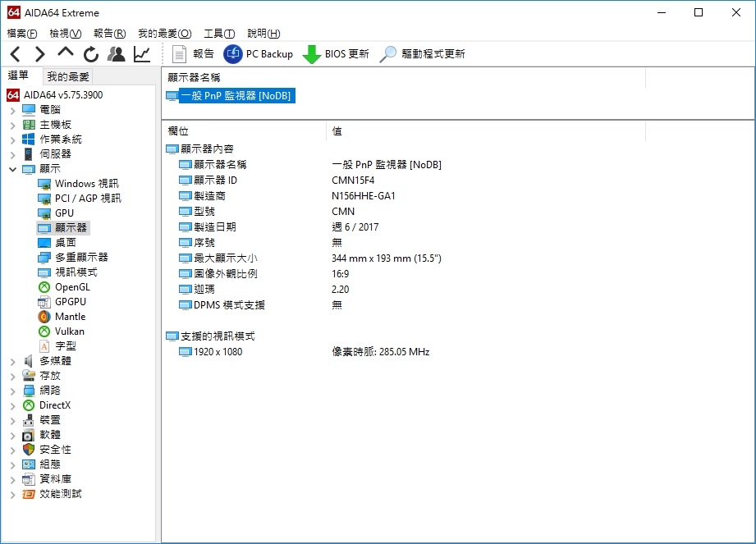Expand the 軟體 tree node

[x=12, y=435]
